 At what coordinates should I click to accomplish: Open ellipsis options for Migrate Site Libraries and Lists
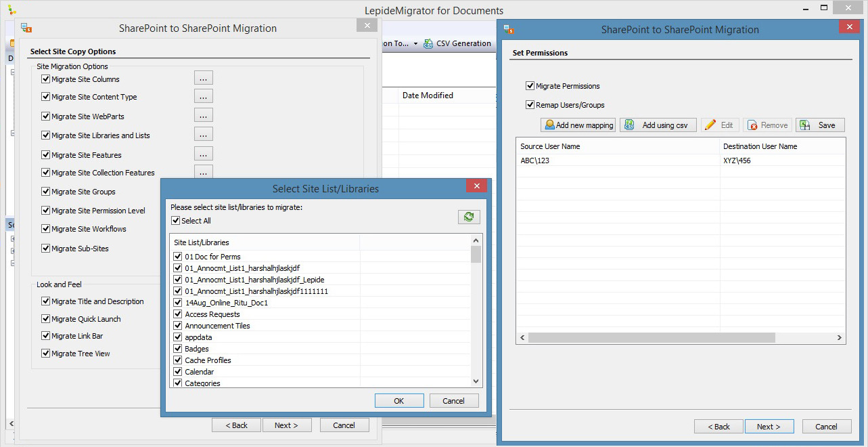click(x=203, y=134)
